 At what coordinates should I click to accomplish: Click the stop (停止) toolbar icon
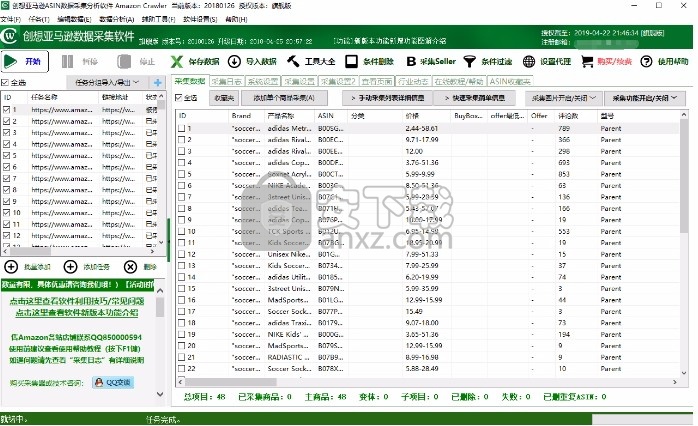pos(124,61)
